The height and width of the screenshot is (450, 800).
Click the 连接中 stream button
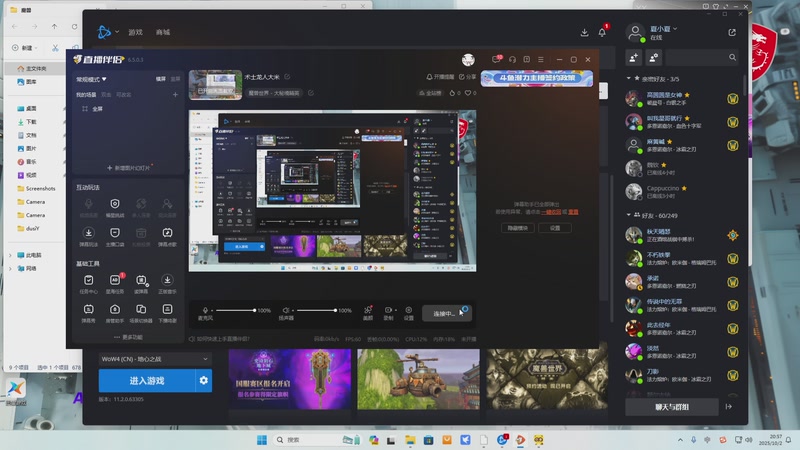point(446,313)
